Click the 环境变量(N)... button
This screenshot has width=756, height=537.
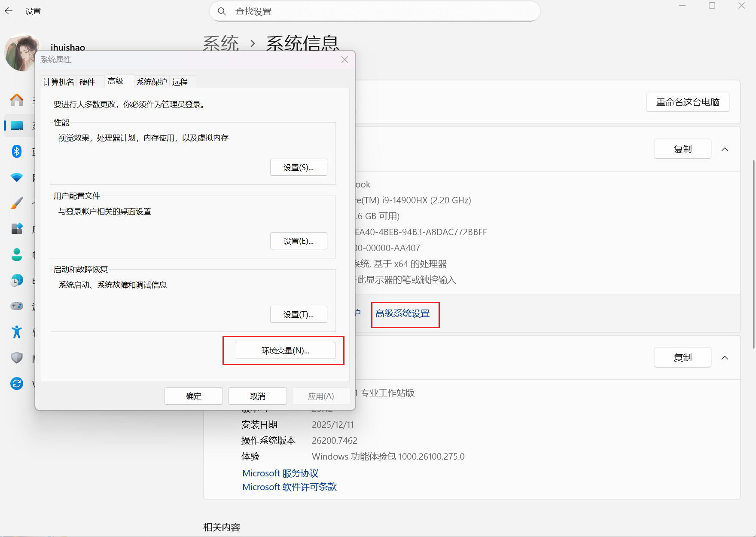[285, 350]
